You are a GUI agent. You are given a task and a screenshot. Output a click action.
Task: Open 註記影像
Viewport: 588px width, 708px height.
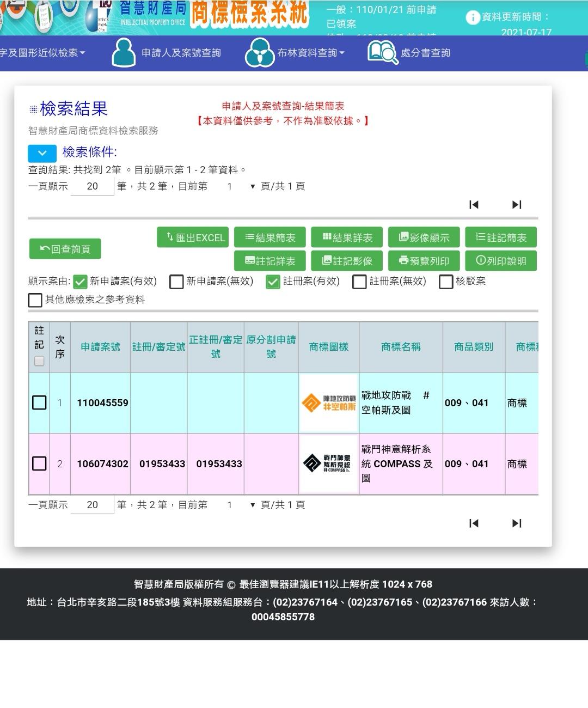tap(347, 261)
